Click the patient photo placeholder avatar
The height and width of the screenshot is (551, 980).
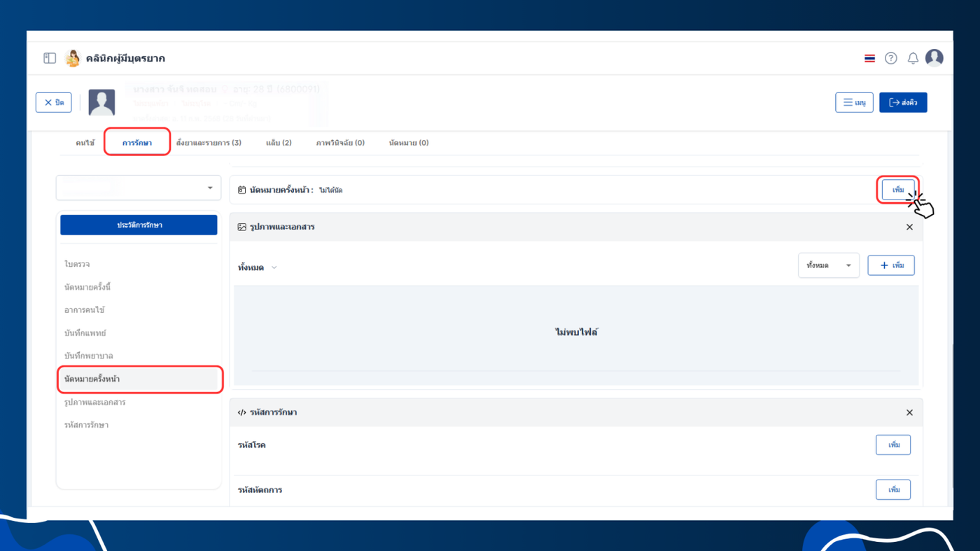(102, 102)
